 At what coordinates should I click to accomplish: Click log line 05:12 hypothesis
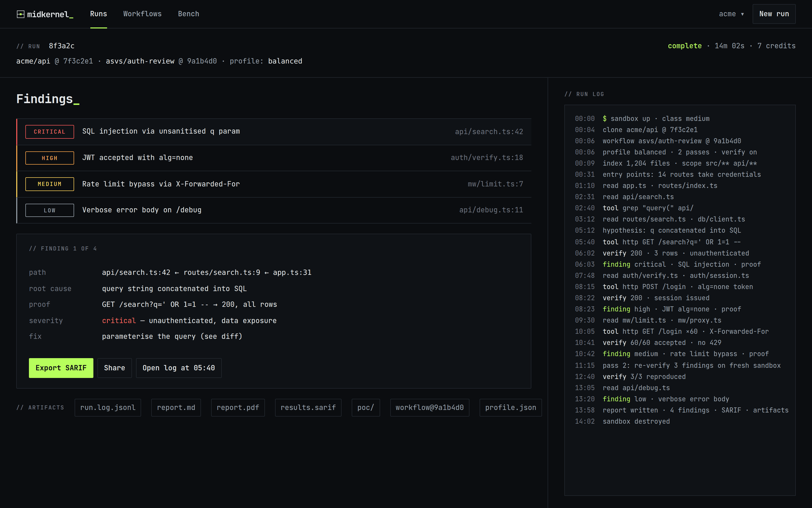[658, 230]
